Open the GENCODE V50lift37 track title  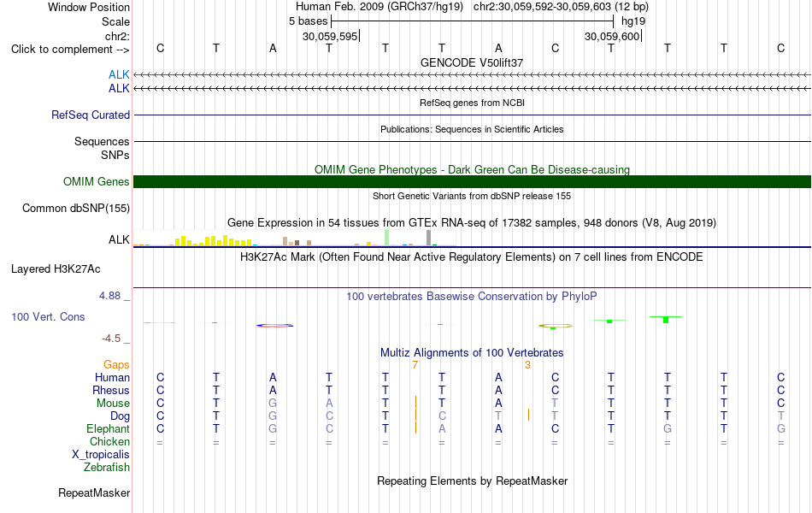tap(472, 62)
